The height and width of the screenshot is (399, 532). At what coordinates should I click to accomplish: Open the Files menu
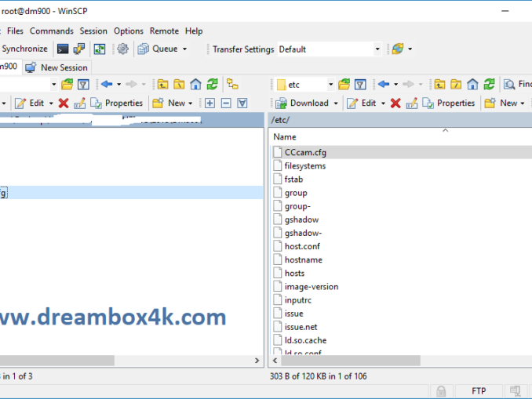point(15,31)
